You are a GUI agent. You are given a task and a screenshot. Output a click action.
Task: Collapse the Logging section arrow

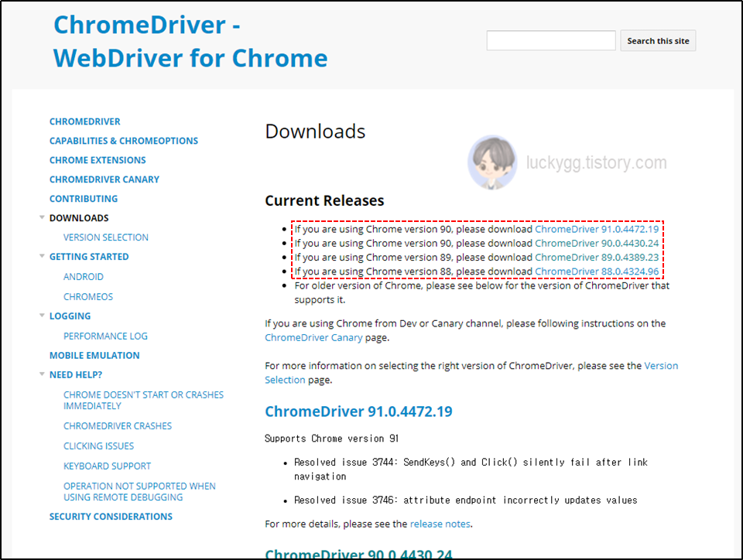pos(42,316)
